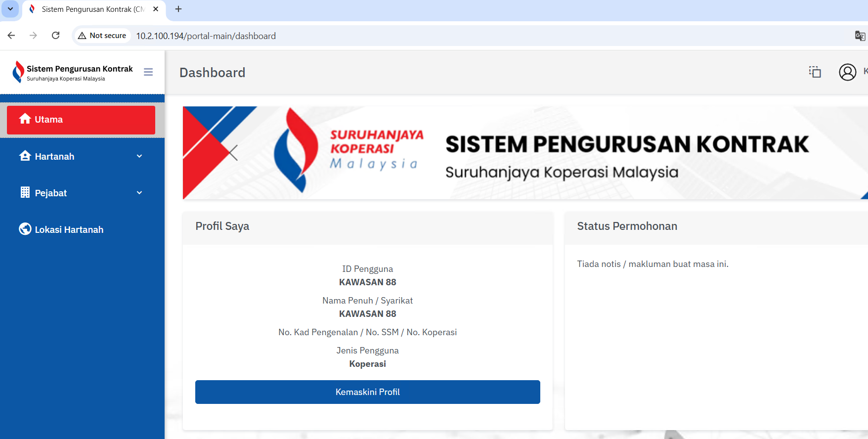Expand the Pejabat menu chevron
The image size is (868, 439).
pyautogui.click(x=139, y=193)
